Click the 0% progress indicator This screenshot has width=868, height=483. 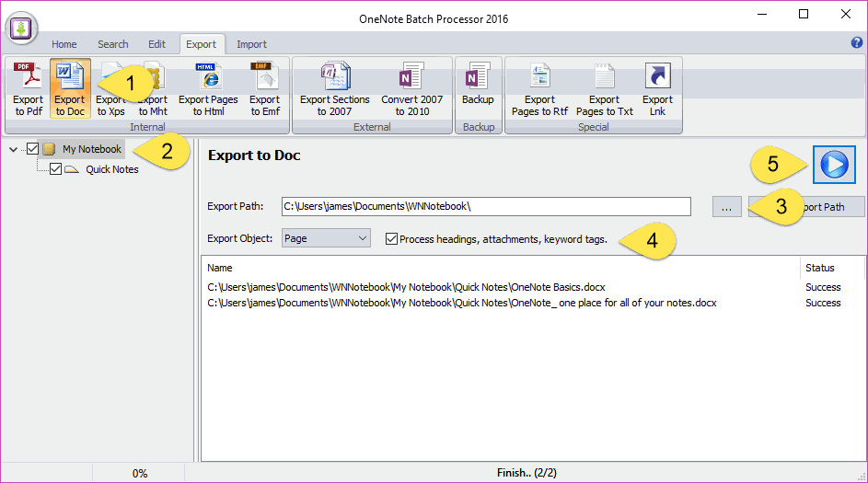point(140,474)
